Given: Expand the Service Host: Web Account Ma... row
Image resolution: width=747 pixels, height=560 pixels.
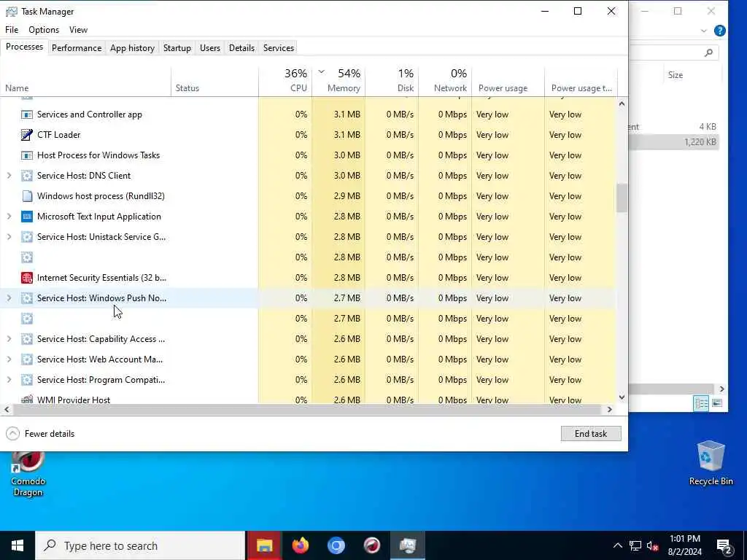Looking at the screenshot, I should coord(9,359).
